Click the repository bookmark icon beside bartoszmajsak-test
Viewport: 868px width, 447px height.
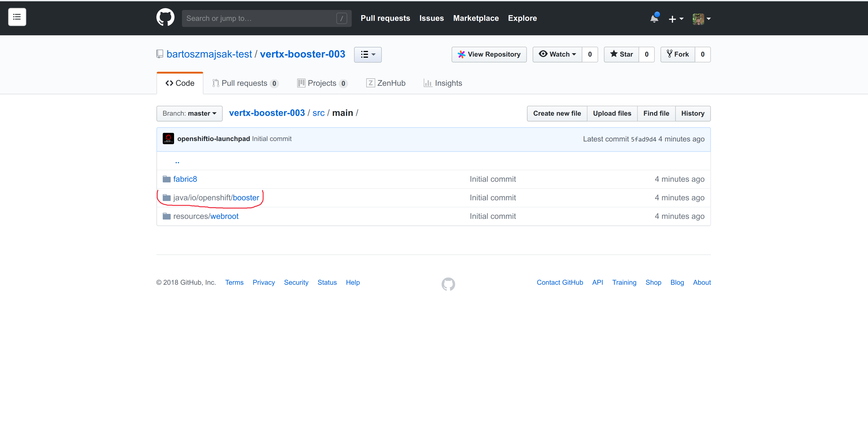pyautogui.click(x=160, y=54)
